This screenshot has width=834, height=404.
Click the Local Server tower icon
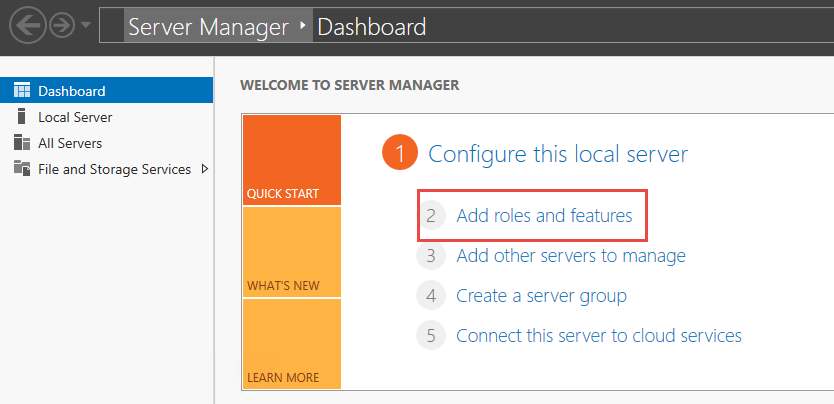tap(22, 116)
